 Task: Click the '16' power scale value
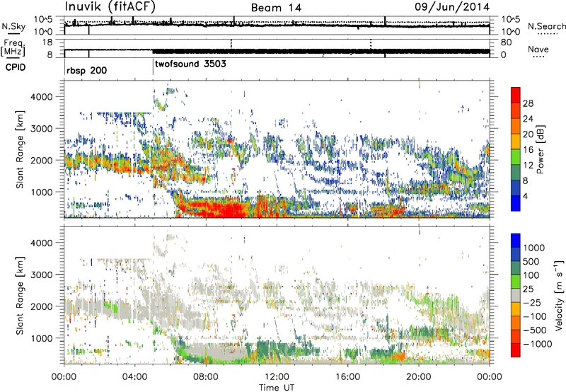click(x=528, y=150)
